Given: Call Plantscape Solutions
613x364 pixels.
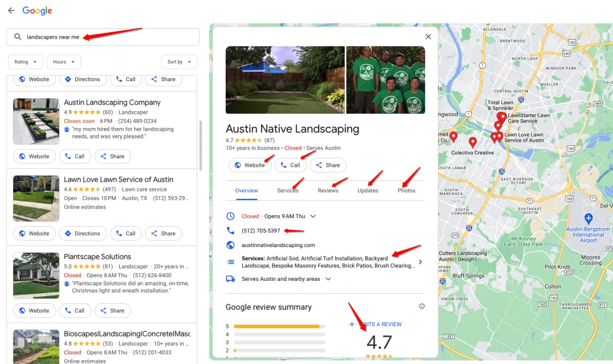Looking at the screenshot, I should 75,310.
